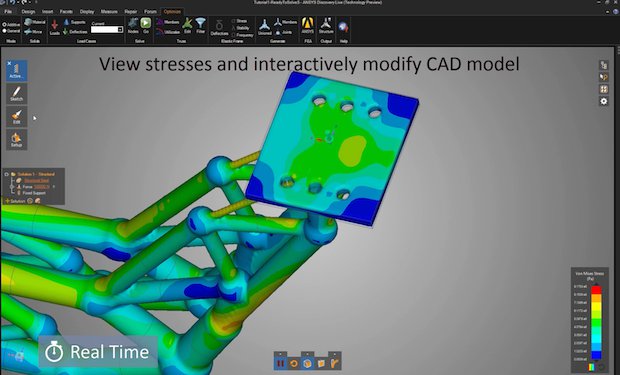The image size is (620, 375).
Task: Click the circular icon next to Solution
Action: click(30, 201)
